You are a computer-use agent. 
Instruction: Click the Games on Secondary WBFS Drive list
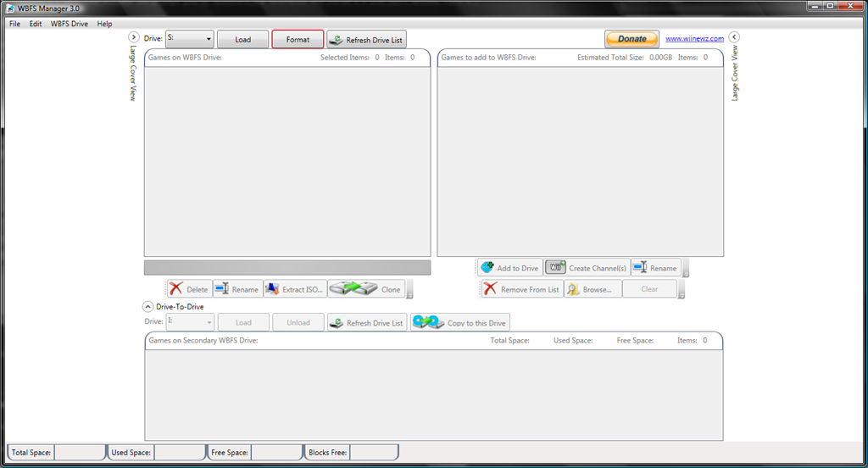pos(434,394)
